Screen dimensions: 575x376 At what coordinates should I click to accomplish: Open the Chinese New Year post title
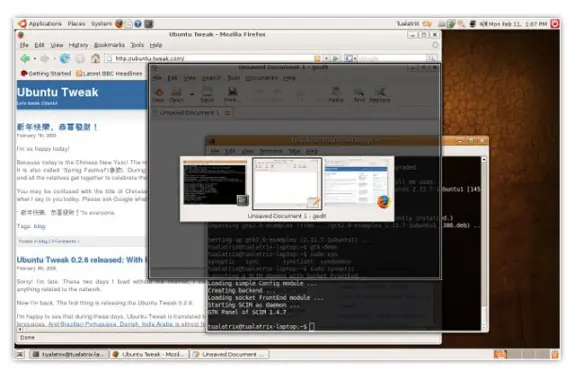pos(57,127)
